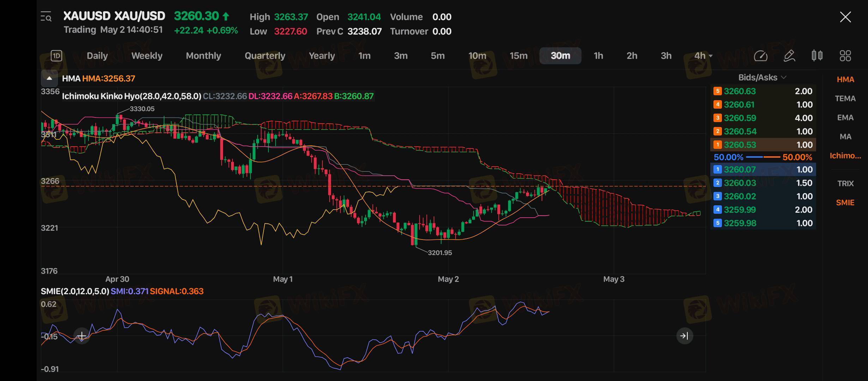Open the symbol search list icon
The image size is (868, 381).
coord(46,17)
